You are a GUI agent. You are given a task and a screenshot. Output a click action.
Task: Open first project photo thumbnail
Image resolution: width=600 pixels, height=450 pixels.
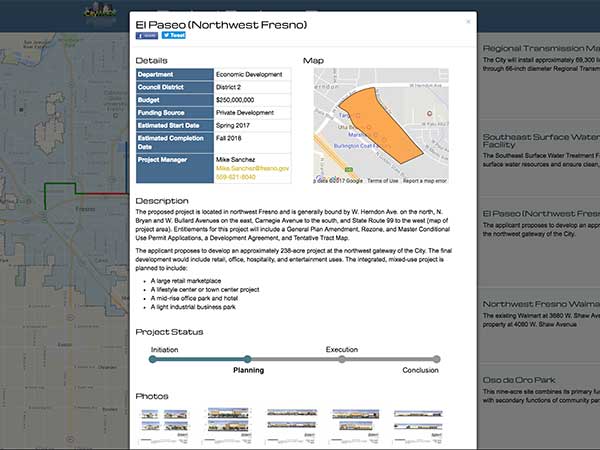point(164,426)
